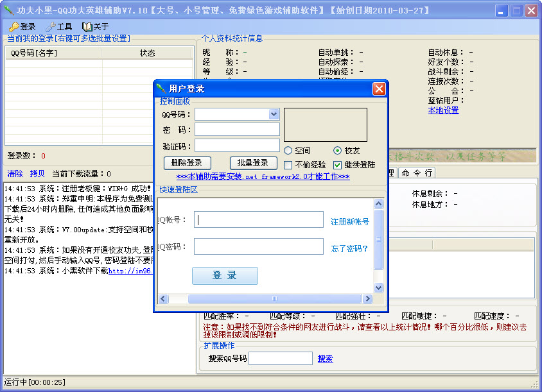The height and width of the screenshot is (392, 542).
Task: Click the app icon in main title bar
Action: coord(8,10)
